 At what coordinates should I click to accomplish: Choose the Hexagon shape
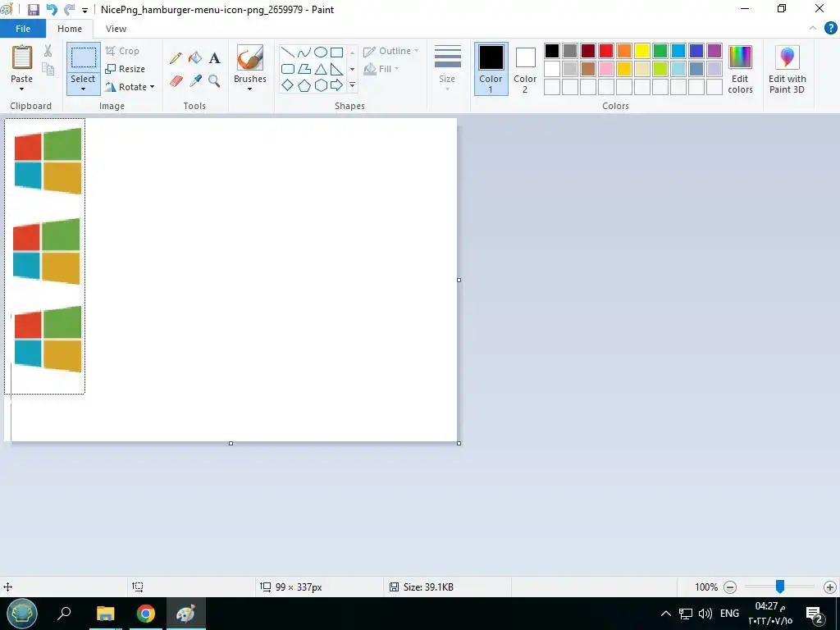pyautogui.click(x=321, y=85)
